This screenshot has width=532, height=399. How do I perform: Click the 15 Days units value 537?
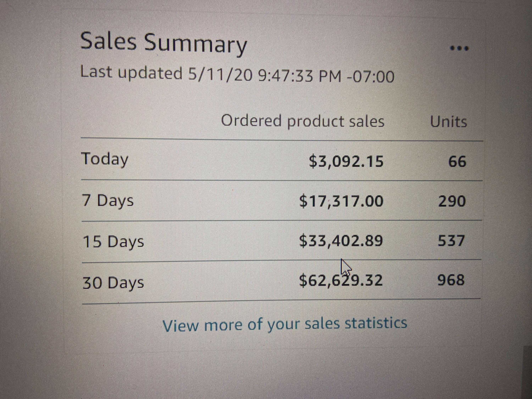click(x=451, y=241)
